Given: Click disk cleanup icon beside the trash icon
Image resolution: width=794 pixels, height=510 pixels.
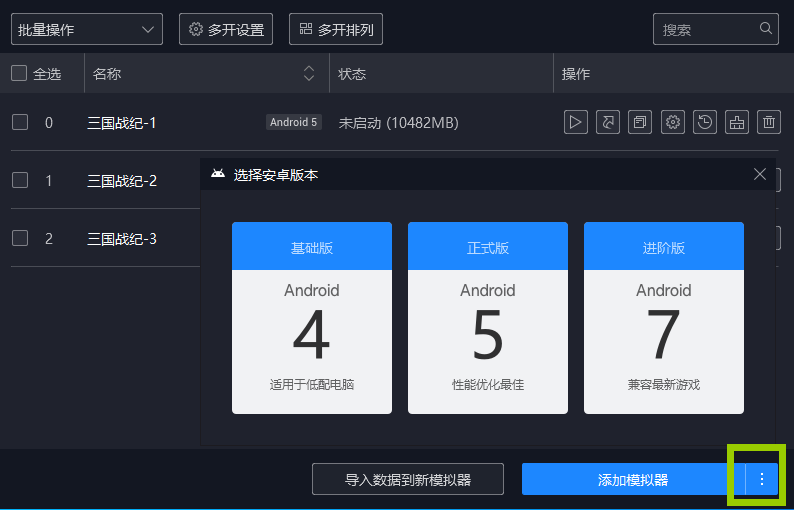Looking at the screenshot, I should 737,122.
